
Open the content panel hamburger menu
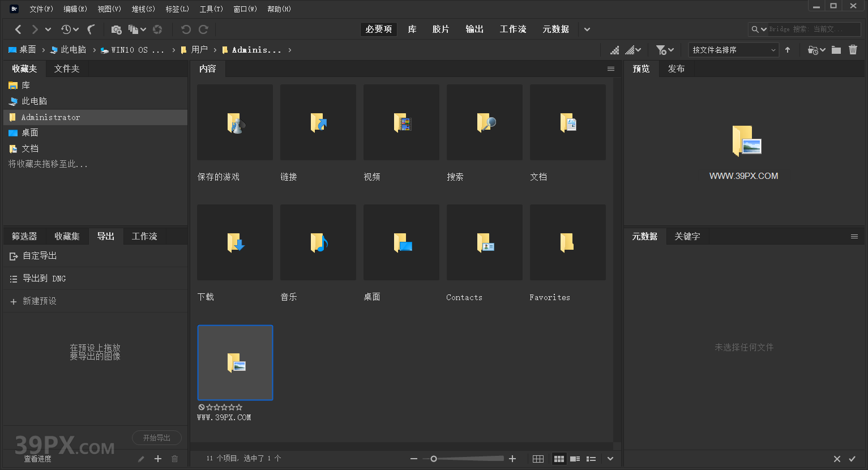coord(611,69)
